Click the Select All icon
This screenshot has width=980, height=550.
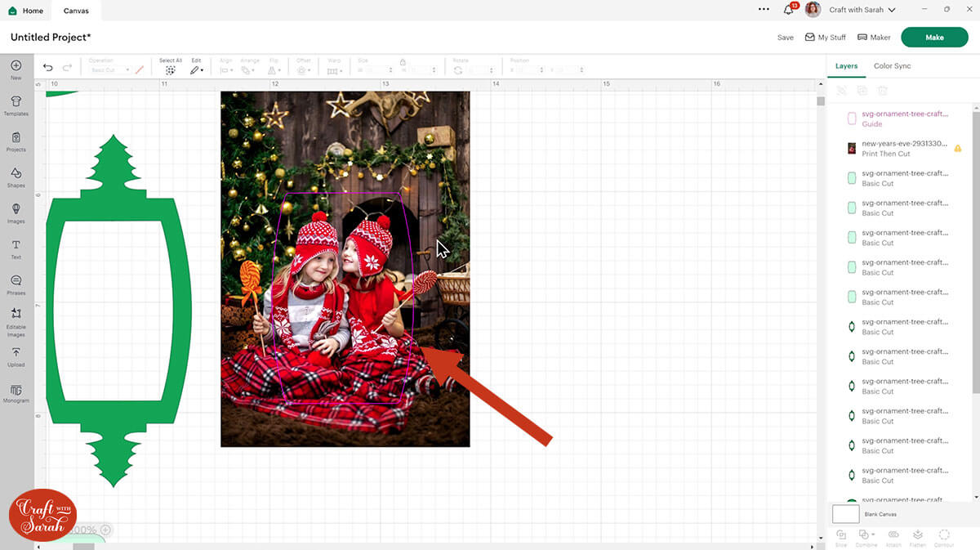pyautogui.click(x=171, y=70)
